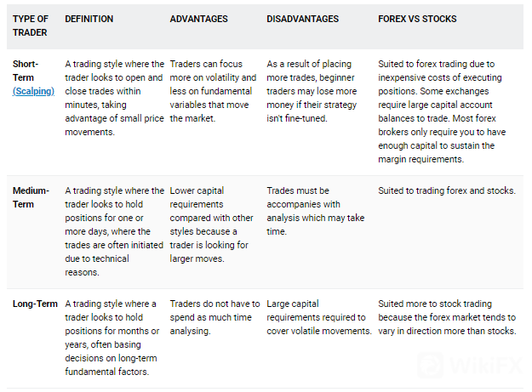Click the Short-Term definition text

114,97
